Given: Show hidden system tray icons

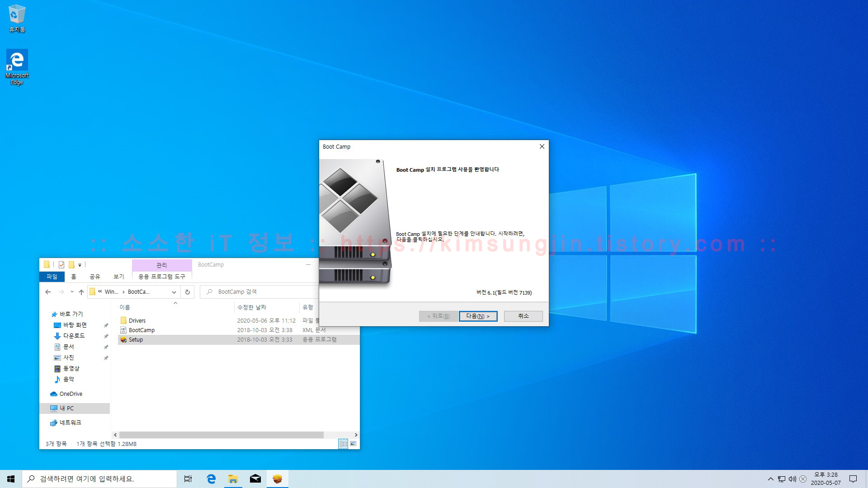Looking at the screenshot, I should (771, 479).
